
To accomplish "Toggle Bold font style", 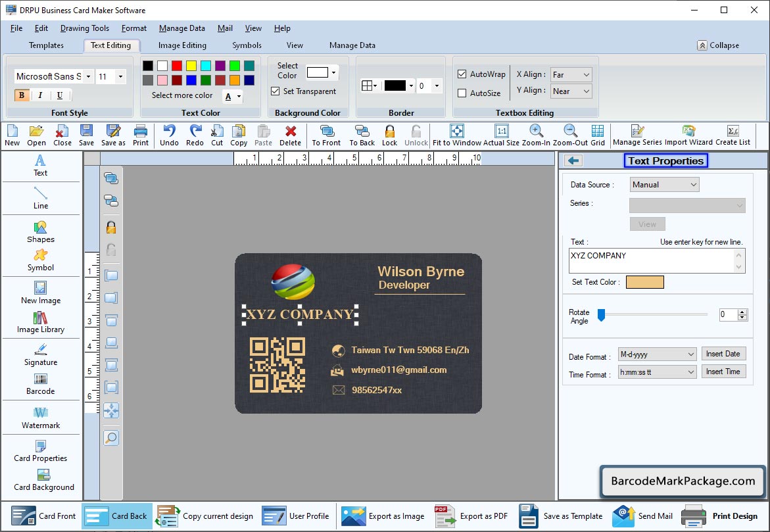I will tap(22, 95).
